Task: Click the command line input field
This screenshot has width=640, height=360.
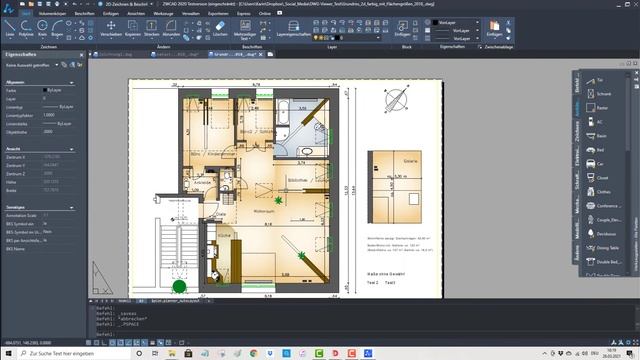Action: tap(363, 335)
